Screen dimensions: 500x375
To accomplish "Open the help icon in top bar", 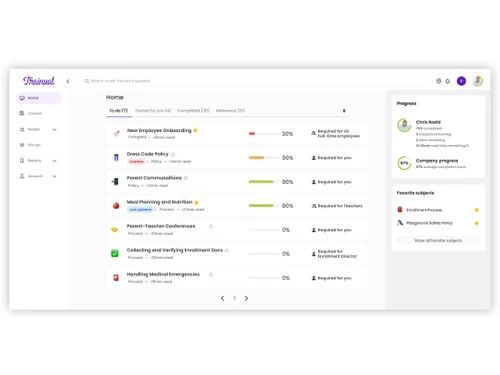I will point(439,81).
